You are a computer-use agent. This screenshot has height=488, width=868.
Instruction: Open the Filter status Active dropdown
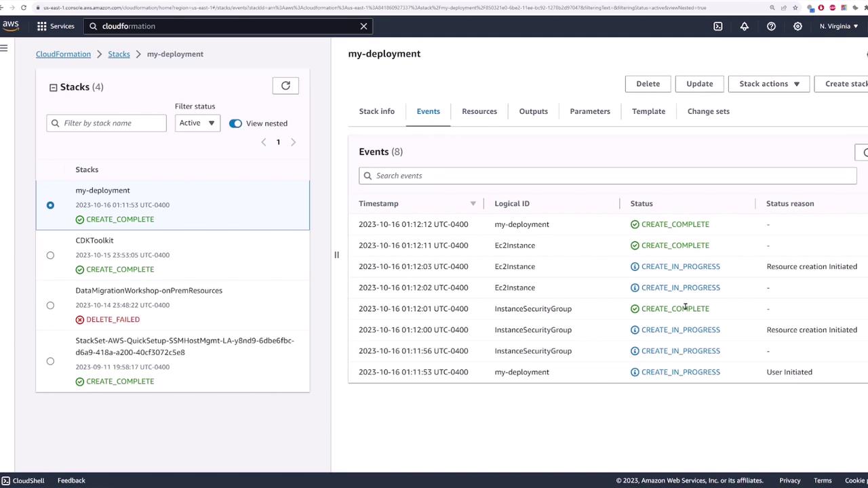point(197,123)
